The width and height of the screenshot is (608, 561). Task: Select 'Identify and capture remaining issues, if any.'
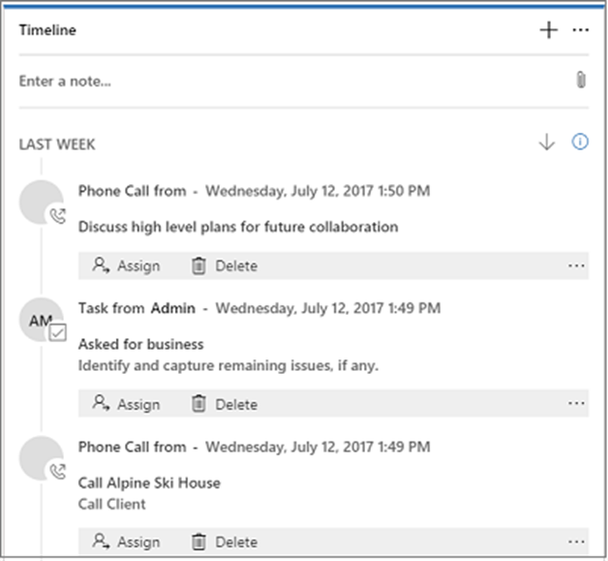click(228, 366)
